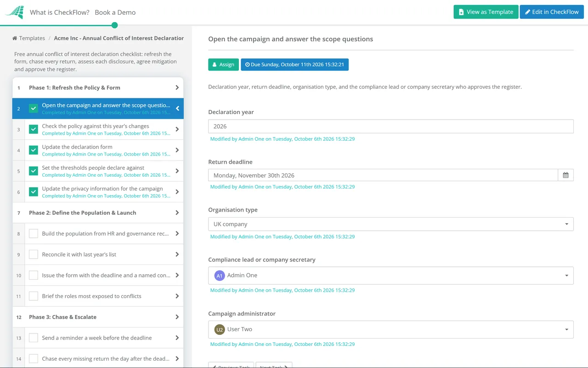This screenshot has width=588, height=368.
Task: Uncheck 'Set the thresholds people declare against'
Action: (x=34, y=171)
